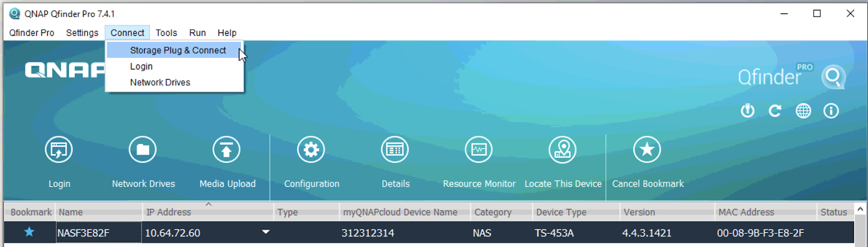The image size is (868, 247).
Task: Open the Tools menu
Action: click(x=167, y=33)
